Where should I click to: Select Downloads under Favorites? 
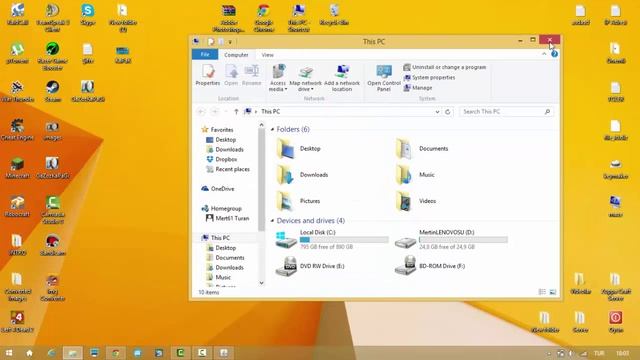click(x=225, y=149)
